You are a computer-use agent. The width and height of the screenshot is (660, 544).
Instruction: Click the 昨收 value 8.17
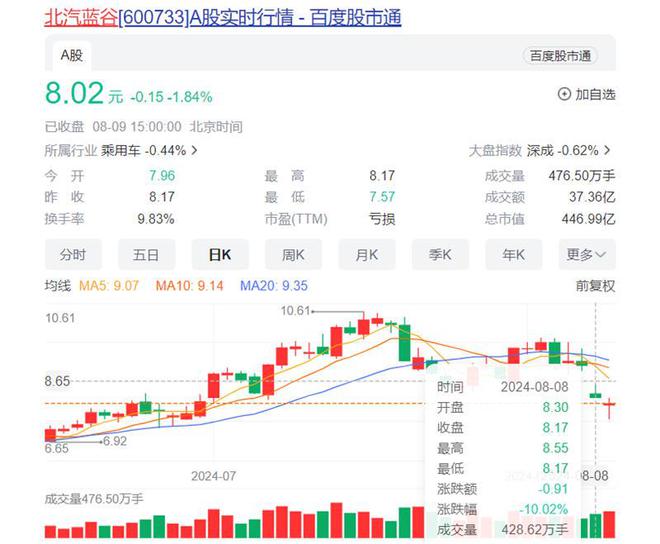click(162, 197)
